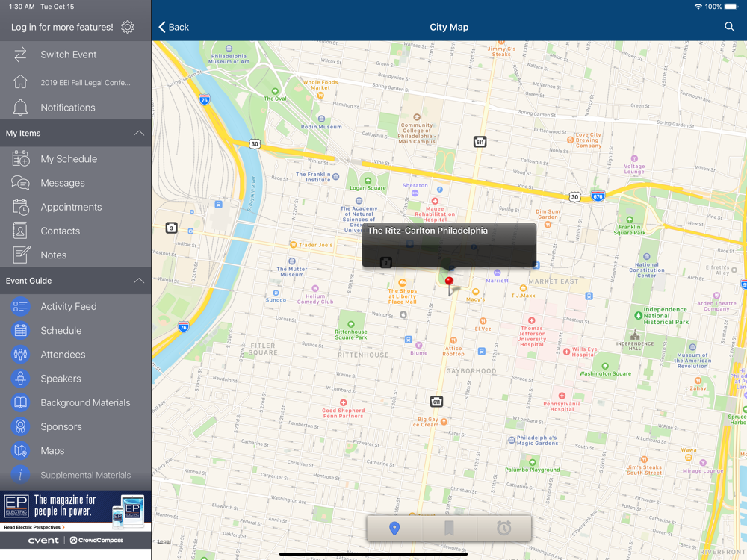
Task: Tap the Big Gay Ice Cream marker
Action: pos(444,421)
